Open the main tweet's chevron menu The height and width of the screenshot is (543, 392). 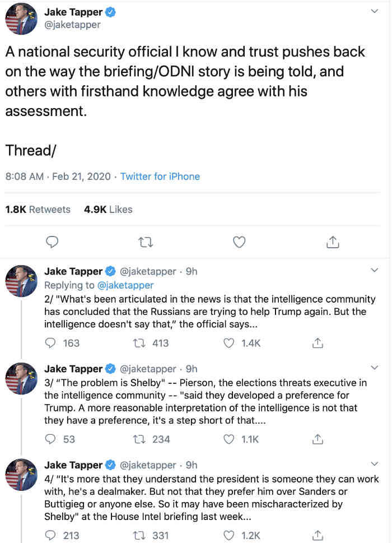tap(374, 11)
